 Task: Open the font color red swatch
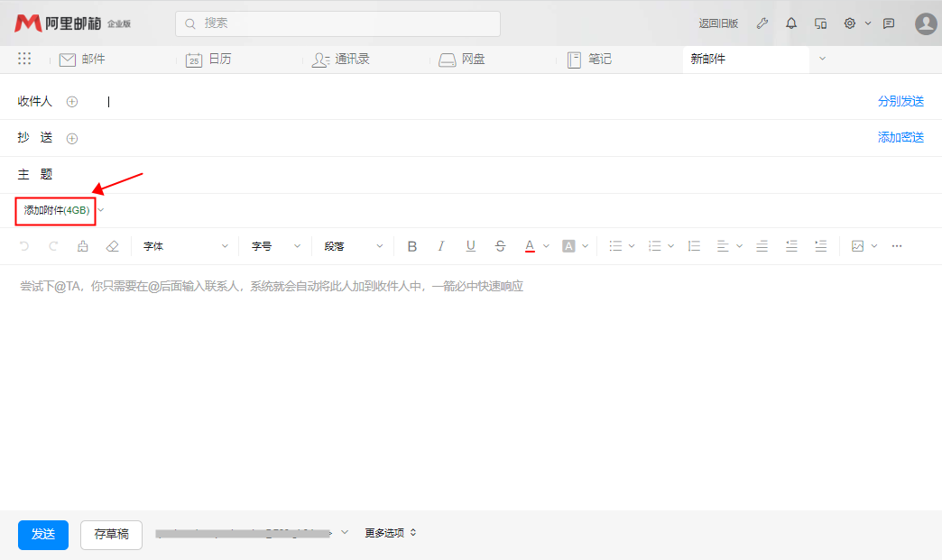coord(531,246)
